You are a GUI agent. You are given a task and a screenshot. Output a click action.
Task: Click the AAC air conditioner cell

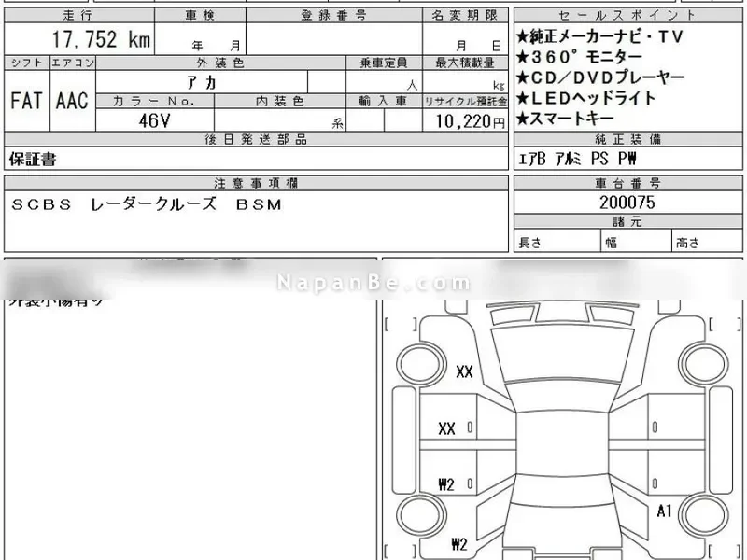pos(71,101)
